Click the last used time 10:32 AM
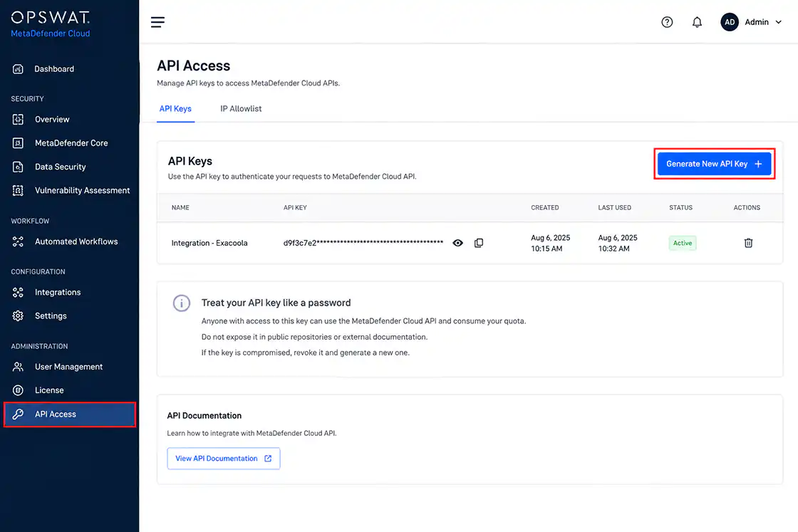The width and height of the screenshot is (798, 532). tap(613, 249)
